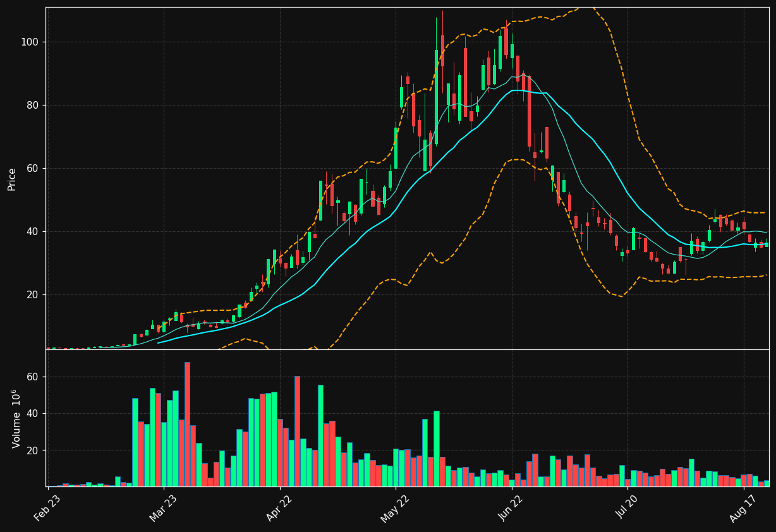Click the volume axis value 20
The height and width of the screenshot is (532, 776).
click(33, 450)
